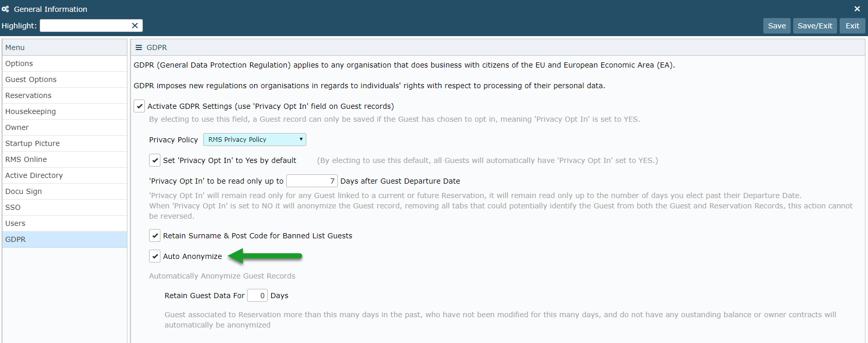Open the Guest Options menu item

(x=64, y=79)
